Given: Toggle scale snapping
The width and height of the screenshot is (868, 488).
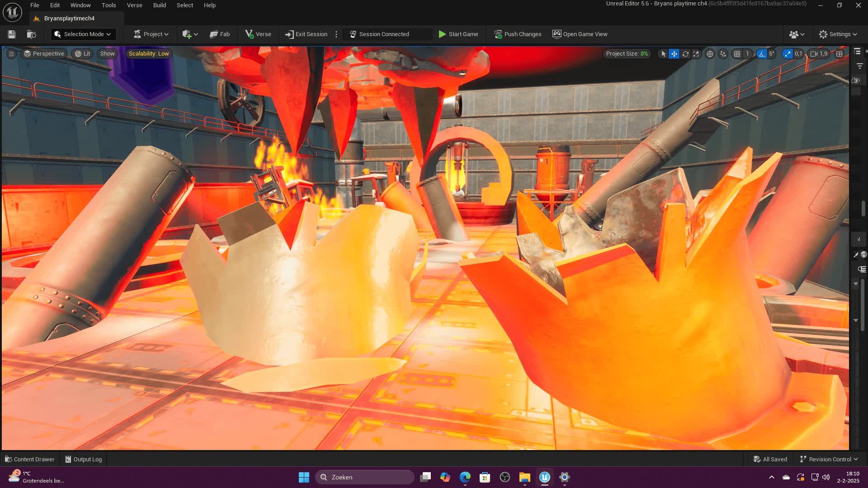Looking at the screenshot, I should (x=788, y=54).
